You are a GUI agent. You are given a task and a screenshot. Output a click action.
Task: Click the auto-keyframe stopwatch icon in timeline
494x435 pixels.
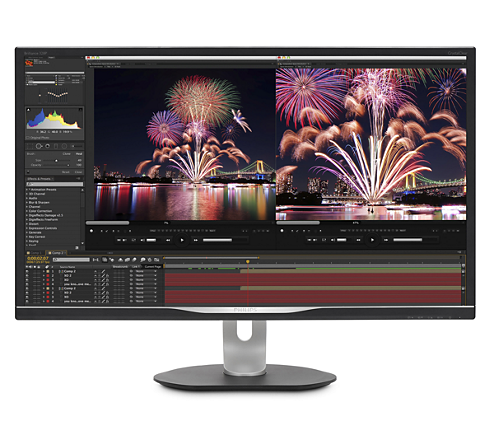coord(149,260)
